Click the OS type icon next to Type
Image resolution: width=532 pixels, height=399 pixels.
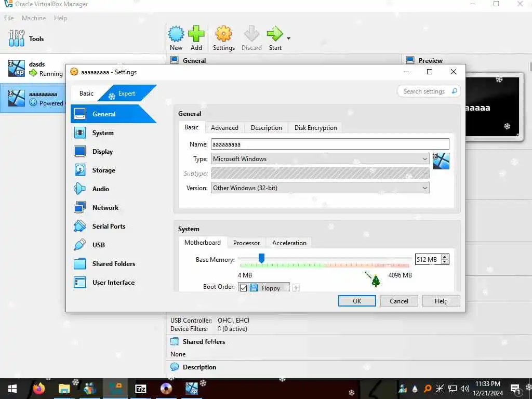(x=441, y=161)
